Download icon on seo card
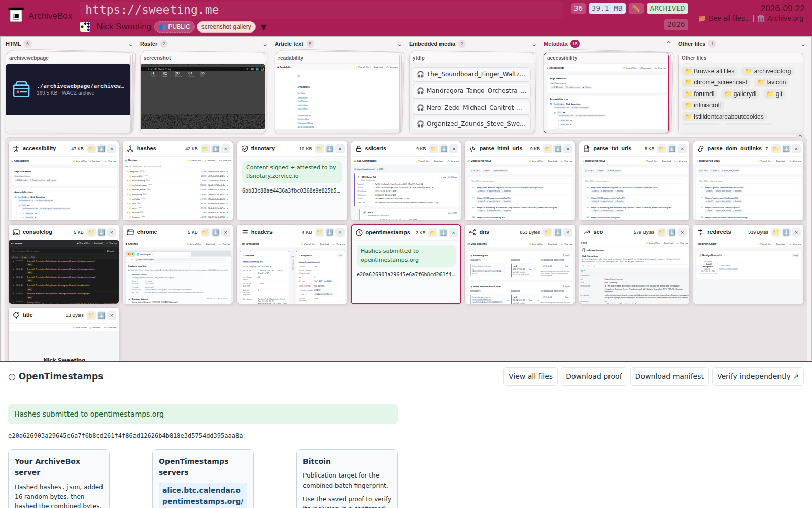Image resolution: width=812 pixels, height=508 pixels. [x=672, y=232]
